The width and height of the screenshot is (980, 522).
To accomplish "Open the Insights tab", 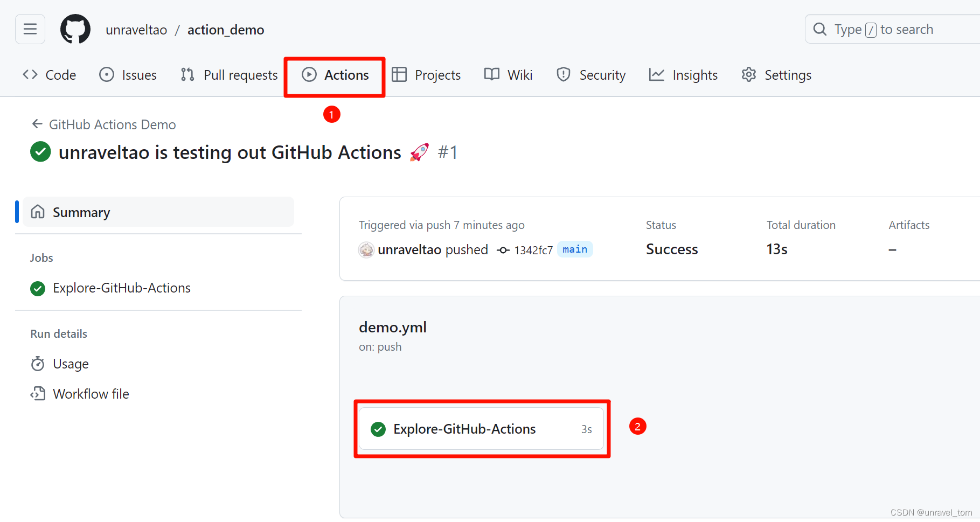I will [684, 75].
